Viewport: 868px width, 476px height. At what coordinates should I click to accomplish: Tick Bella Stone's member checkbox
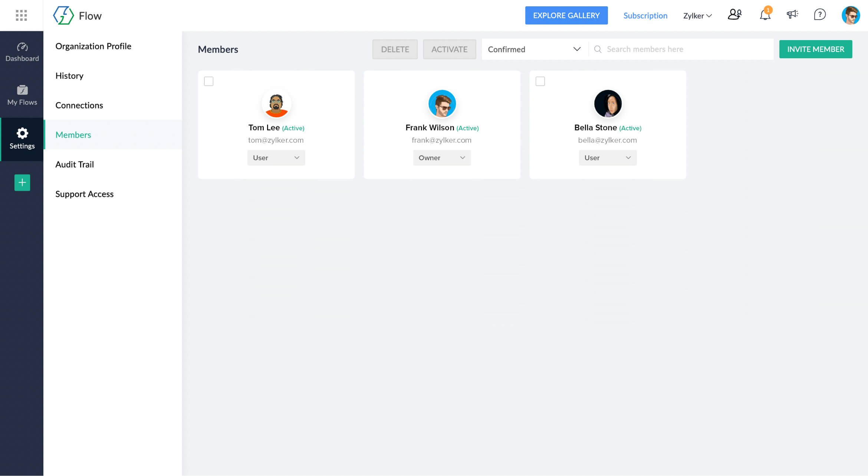[540, 81]
